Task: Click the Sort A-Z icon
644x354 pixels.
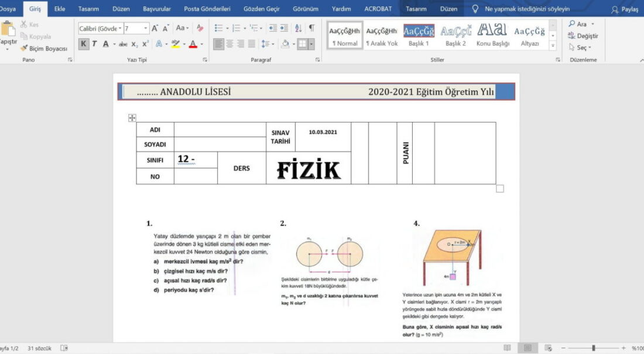Action: tap(299, 28)
